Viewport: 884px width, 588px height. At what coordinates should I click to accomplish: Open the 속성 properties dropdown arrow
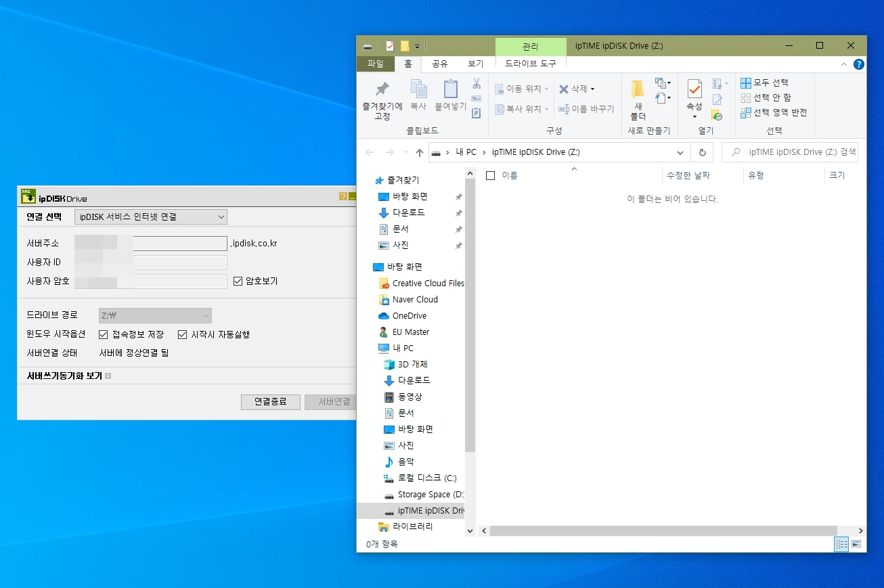tap(694, 117)
